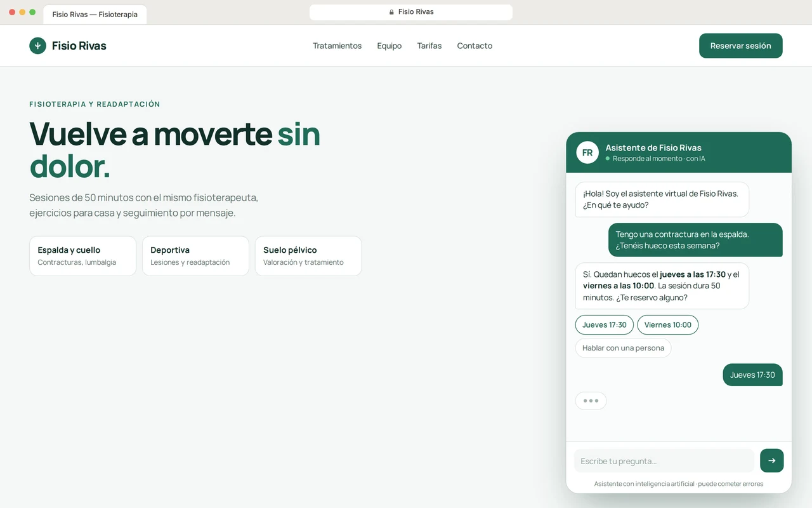Go to the Equipo section
The width and height of the screenshot is (812, 508).
coord(389,46)
